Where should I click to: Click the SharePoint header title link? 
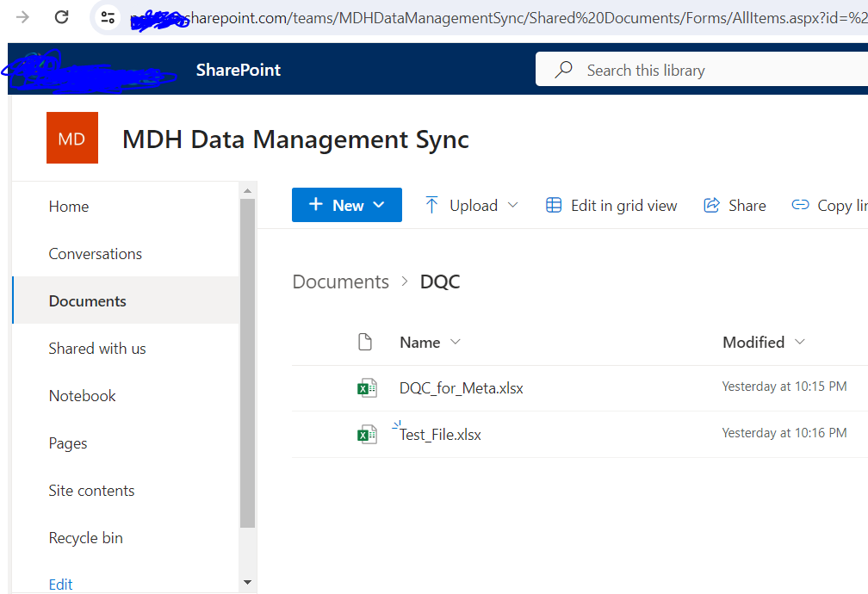pos(238,70)
